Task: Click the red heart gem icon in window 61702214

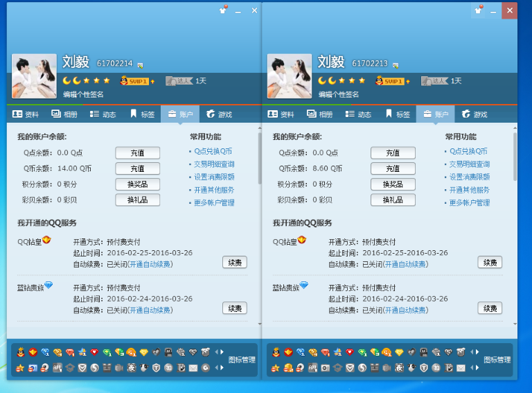Action: [x=94, y=352]
